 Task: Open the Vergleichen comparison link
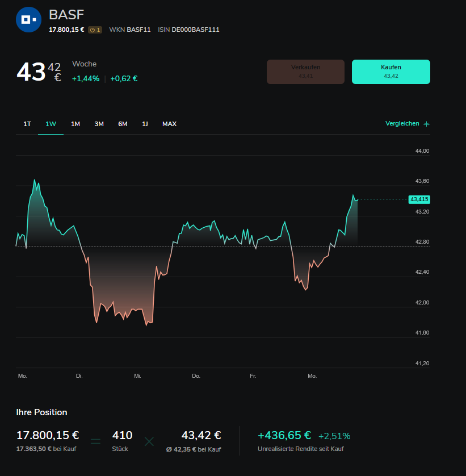(402, 124)
